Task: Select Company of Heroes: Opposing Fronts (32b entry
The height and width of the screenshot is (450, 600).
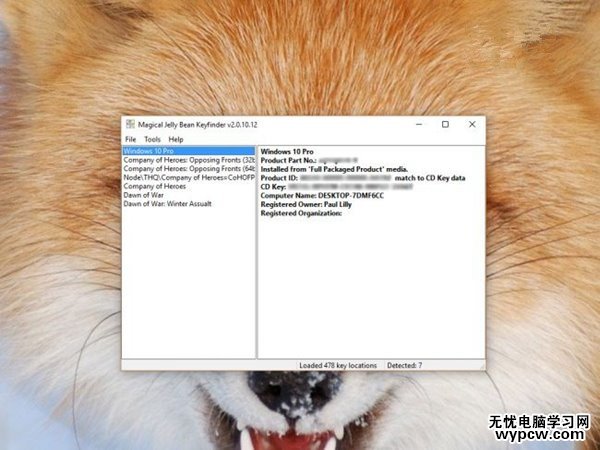Action: click(189, 160)
